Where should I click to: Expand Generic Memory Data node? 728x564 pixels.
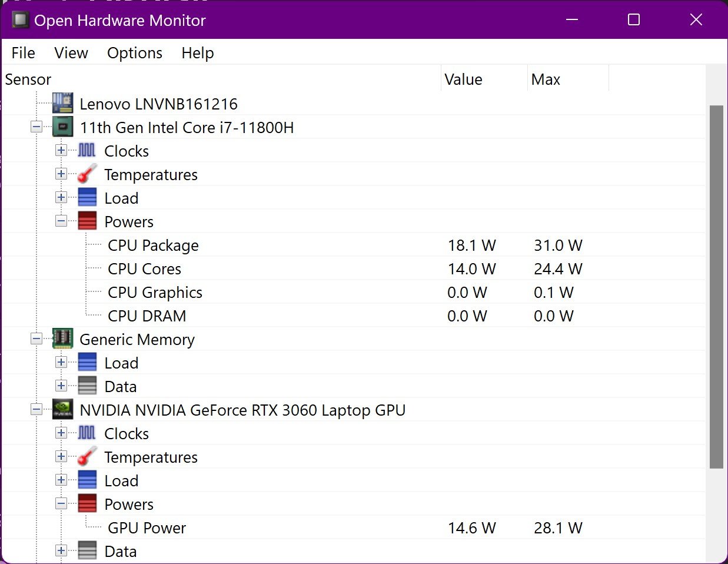point(61,386)
